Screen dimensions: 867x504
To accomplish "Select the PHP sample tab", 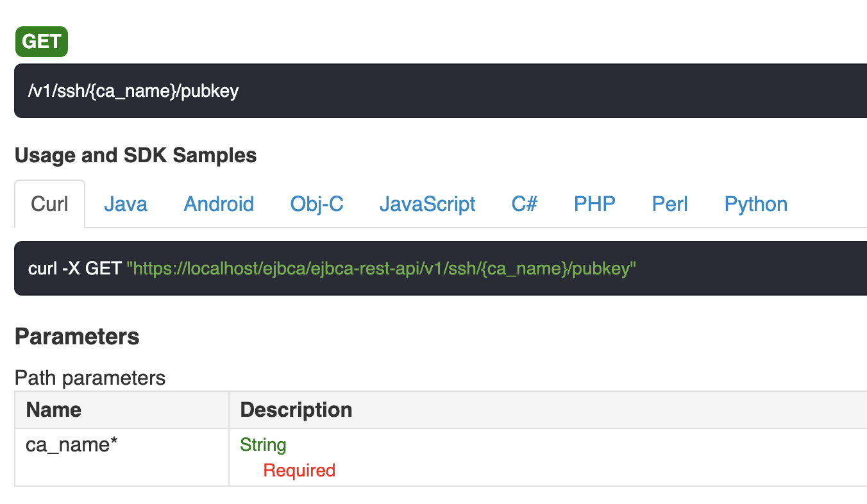I will click(594, 204).
